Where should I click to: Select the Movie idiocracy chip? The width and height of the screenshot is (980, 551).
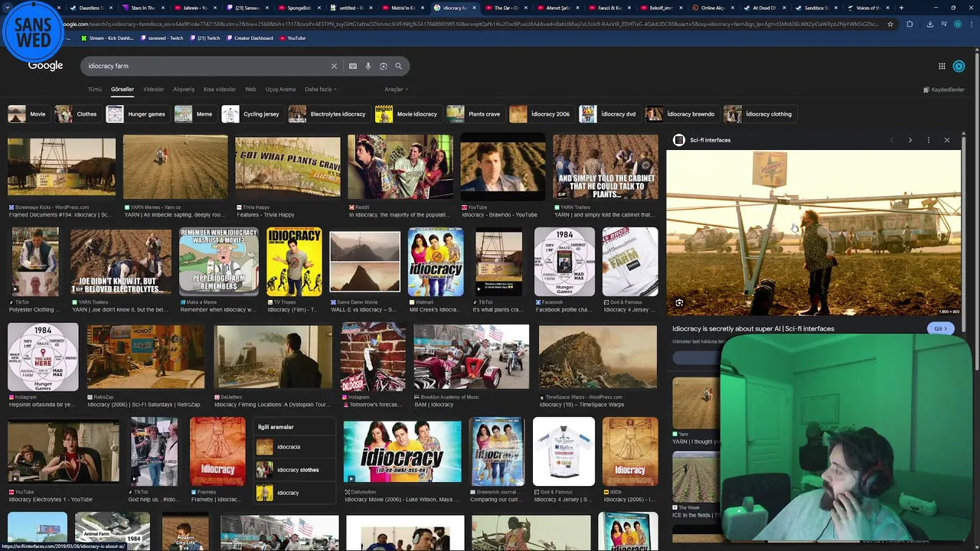click(x=407, y=114)
